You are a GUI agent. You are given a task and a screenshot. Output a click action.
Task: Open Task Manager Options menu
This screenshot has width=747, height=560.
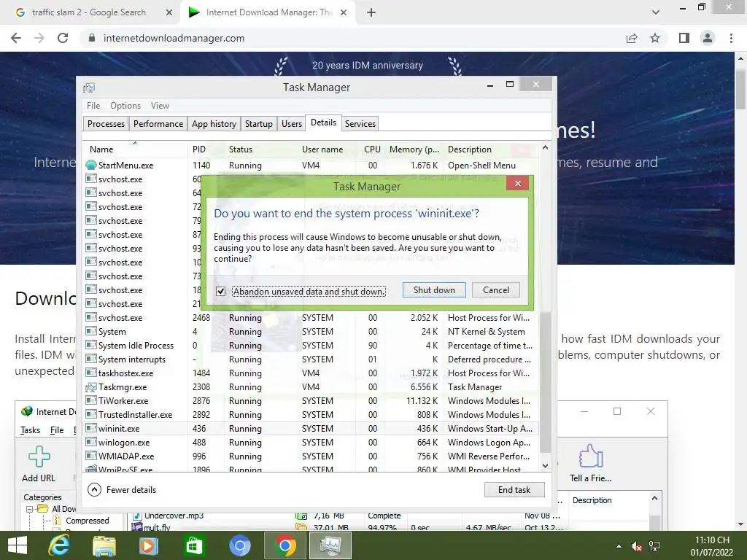(x=125, y=106)
